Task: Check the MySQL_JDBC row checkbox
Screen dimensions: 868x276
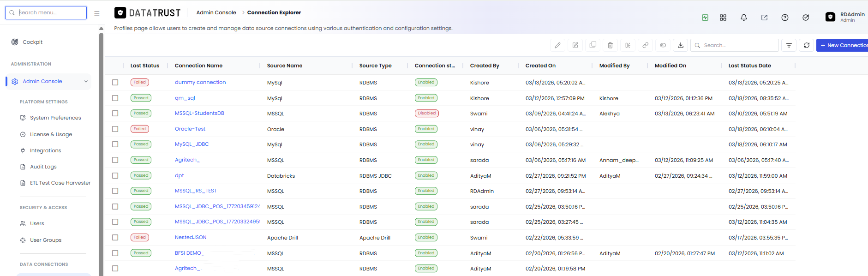Action: (115, 144)
